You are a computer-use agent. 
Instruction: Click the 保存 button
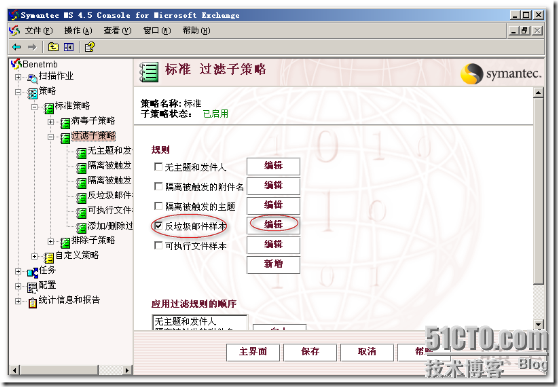click(310, 352)
